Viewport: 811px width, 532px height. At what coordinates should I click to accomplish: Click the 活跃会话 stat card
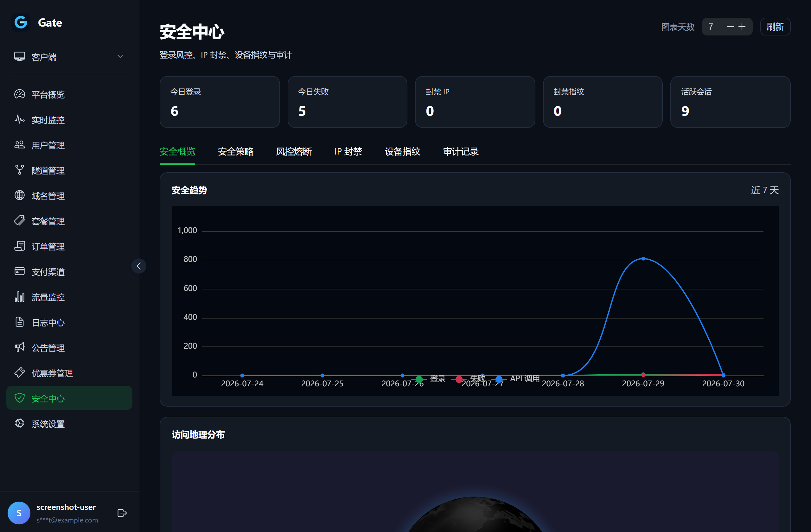[730, 102]
